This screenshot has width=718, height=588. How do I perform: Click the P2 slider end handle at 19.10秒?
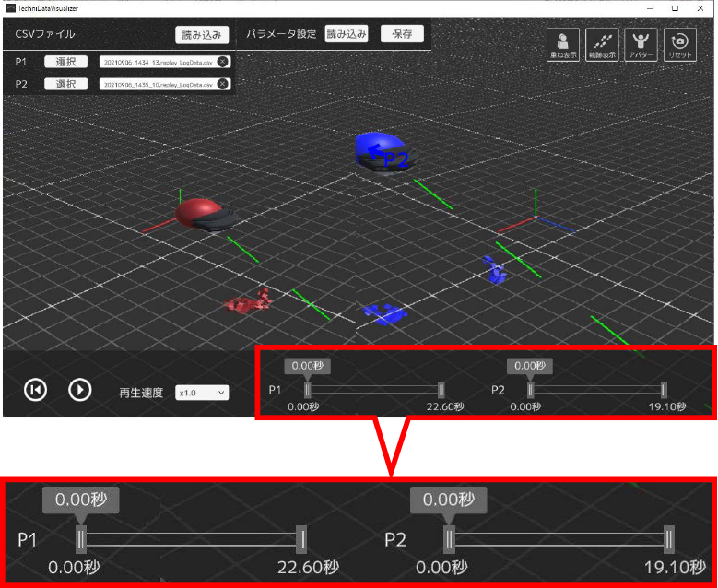(663, 390)
